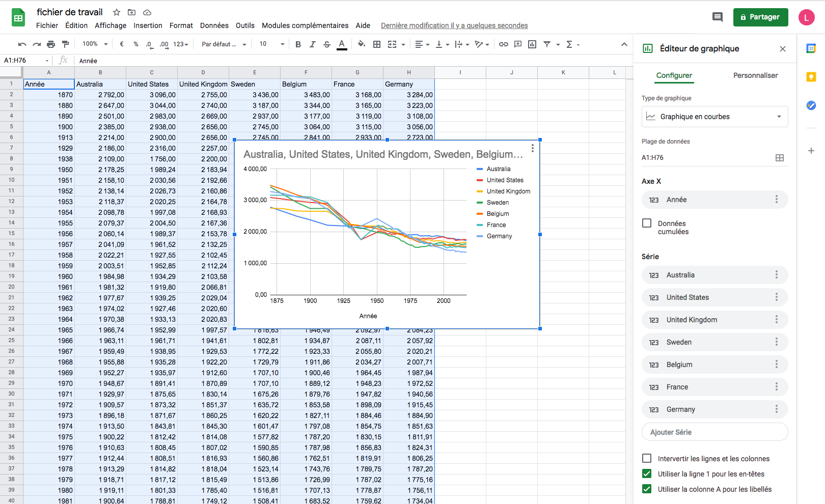Open the borders icon
Screen dimensions: 825x504
(377, 44)
